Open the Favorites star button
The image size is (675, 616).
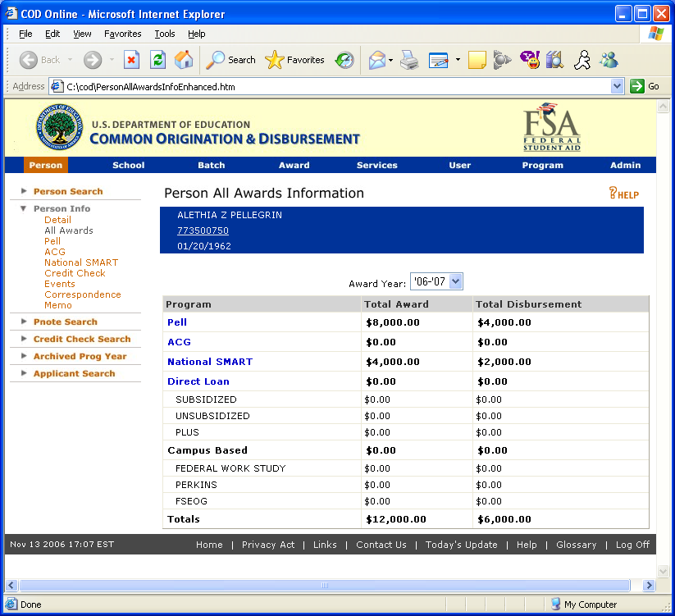[295, 60]
